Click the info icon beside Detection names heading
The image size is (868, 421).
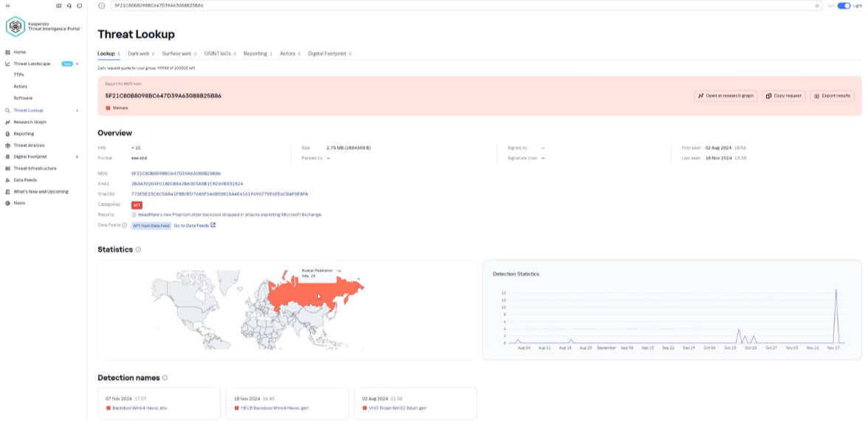coord(165,377)
